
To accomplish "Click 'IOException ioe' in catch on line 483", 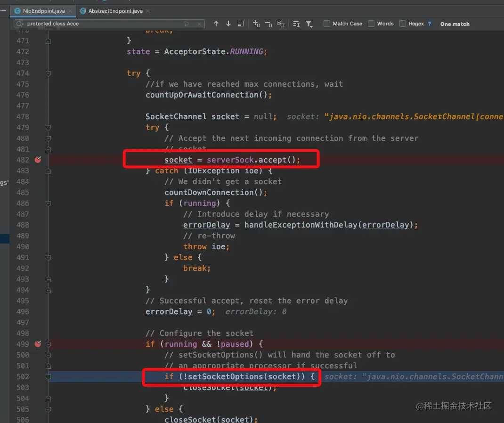I will [223, 171].
